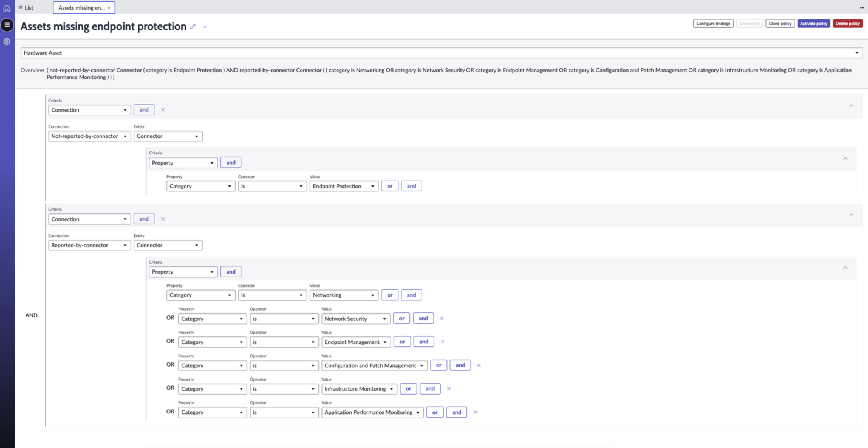Switch to the List tab
Image resolution: width=868 pixels, height=448 pixels.
26,7
